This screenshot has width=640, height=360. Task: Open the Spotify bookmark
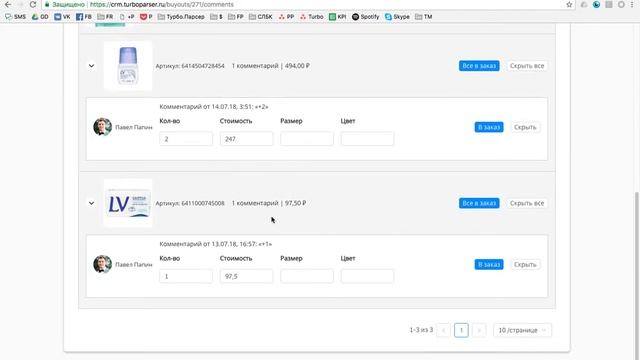coord(365,17)
